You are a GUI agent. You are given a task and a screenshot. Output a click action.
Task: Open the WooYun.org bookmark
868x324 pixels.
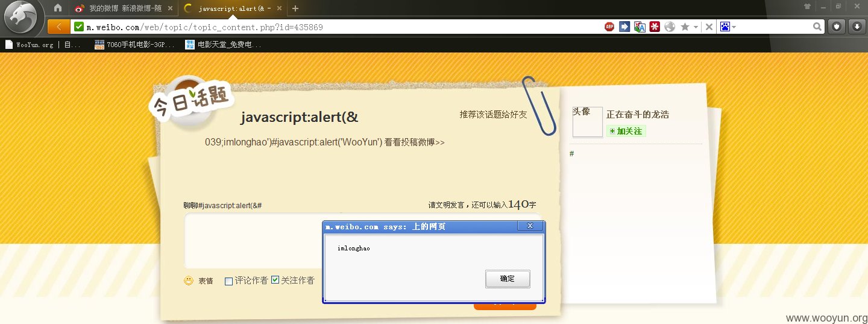coord(43,45)
